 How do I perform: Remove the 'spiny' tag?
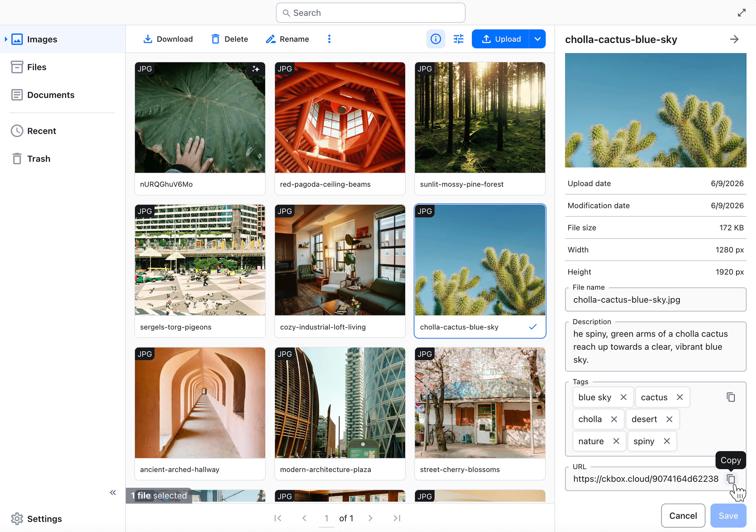click(x=667, y=441)
